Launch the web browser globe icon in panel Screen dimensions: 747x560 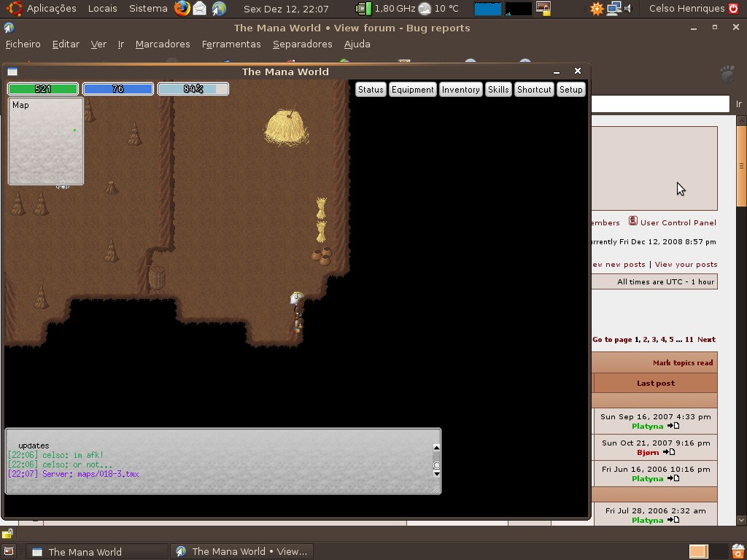click(x=219, y=8)
